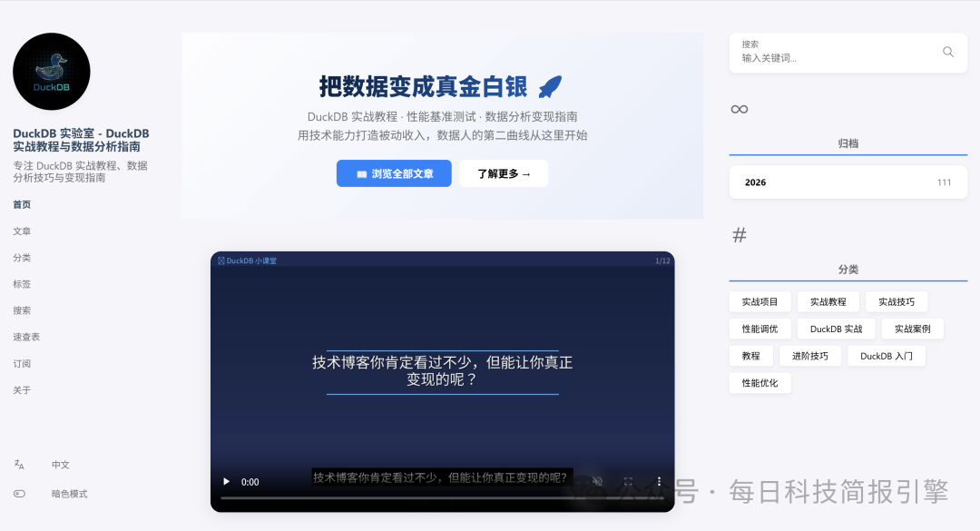Viewport: 980px width, 531px height.
Task: Select 中文 language option
Action: pos(61,465)
